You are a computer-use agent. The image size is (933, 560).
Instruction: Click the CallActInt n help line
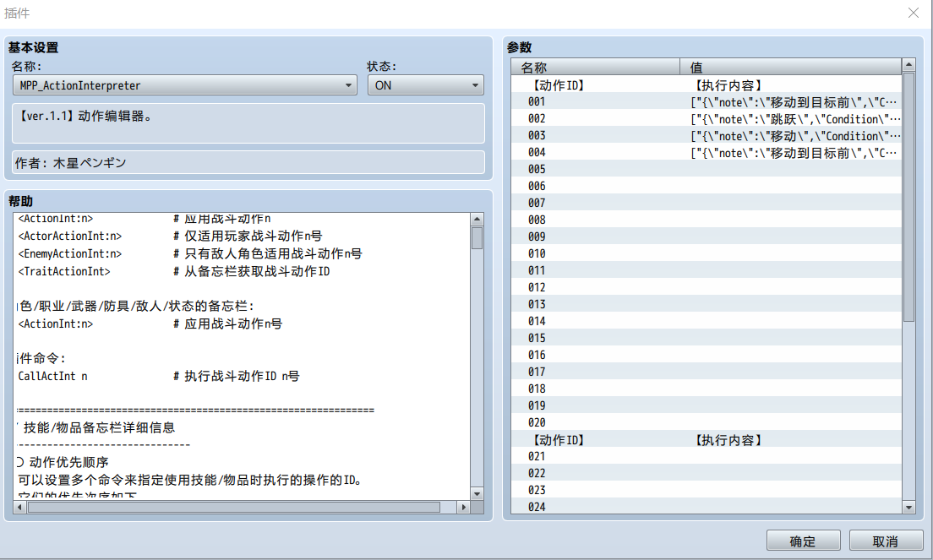click(159, 377)
